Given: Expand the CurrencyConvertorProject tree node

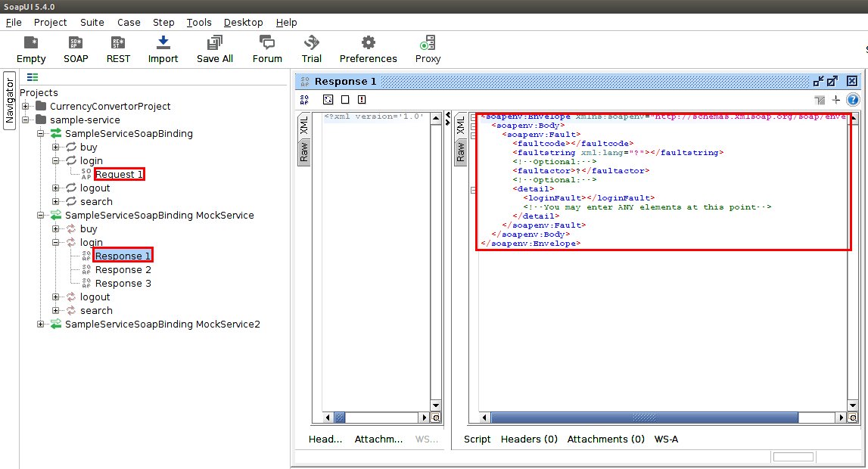Looking at the screenshot, I should (26, 107).
